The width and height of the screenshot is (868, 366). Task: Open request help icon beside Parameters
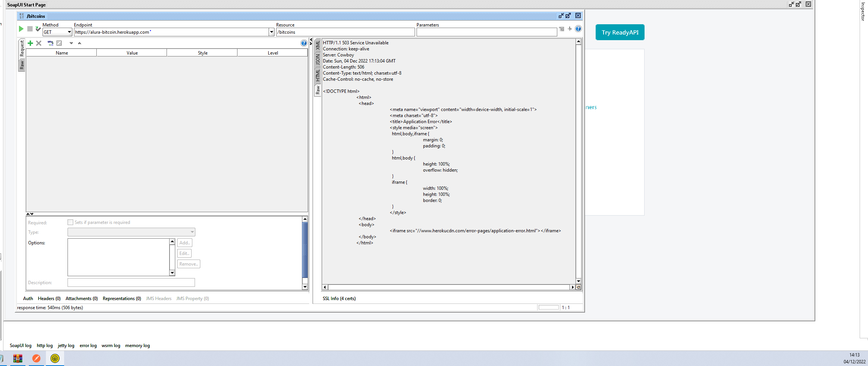(578, 29)
